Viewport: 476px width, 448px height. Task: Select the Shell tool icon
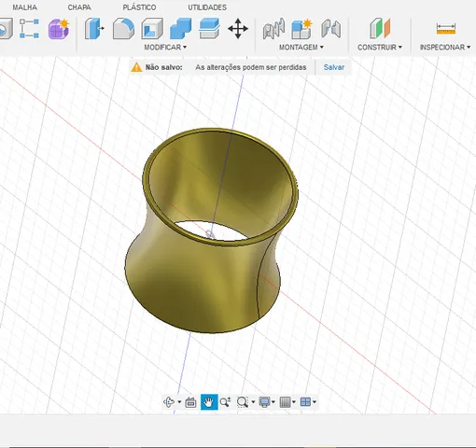(x=152, y=29)
